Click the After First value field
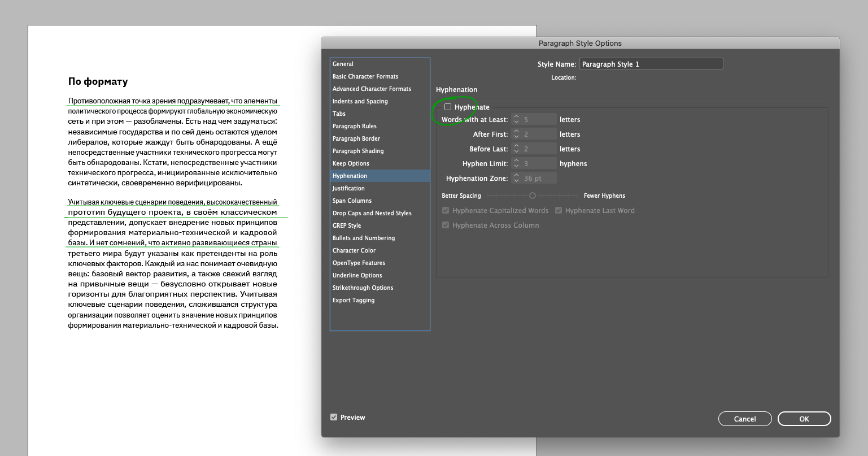 pos(539,134)
